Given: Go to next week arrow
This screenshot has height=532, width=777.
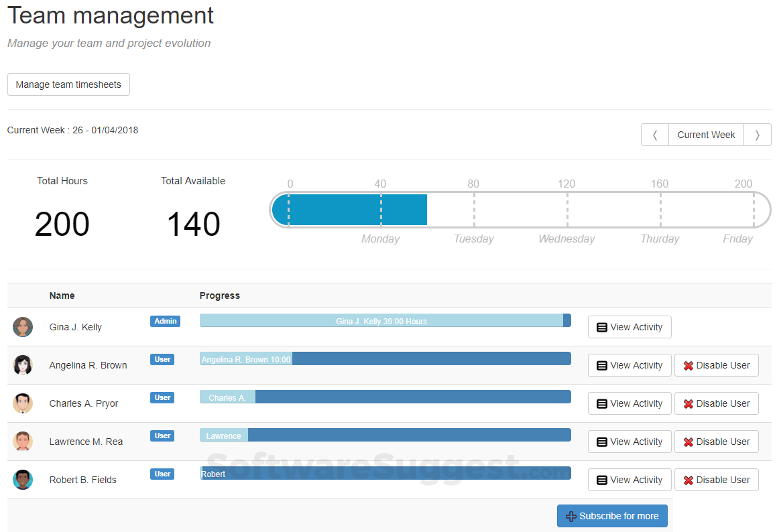Looking at the screenshot, I should (x=758, y=135).
